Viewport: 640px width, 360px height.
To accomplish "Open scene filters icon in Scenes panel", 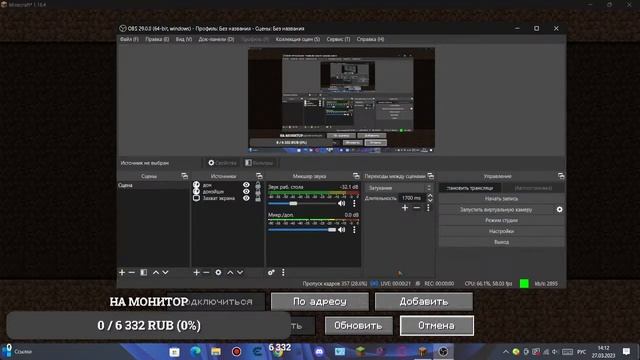I will point(144,272).
